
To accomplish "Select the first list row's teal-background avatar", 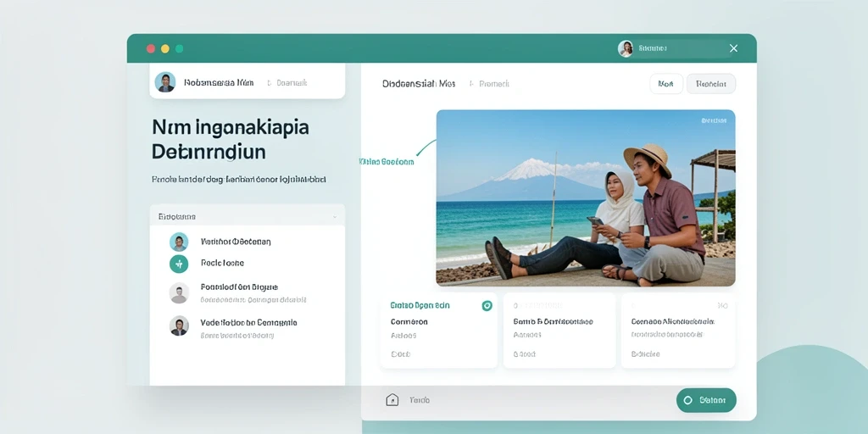I will click(179, 242).
